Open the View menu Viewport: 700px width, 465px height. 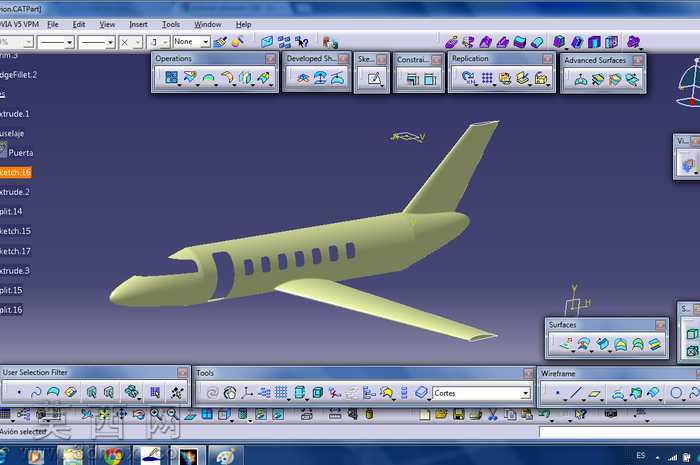pyautogui.click(x=107, y=25)
